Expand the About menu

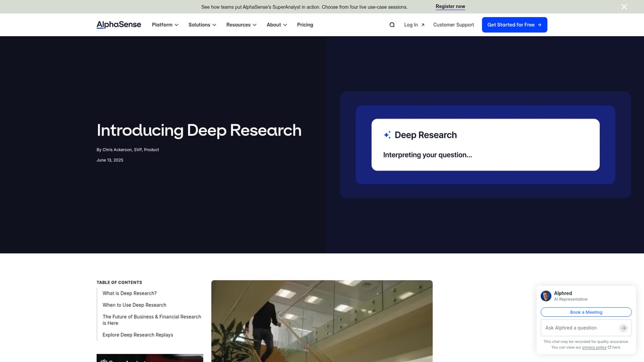coord(277,25)
